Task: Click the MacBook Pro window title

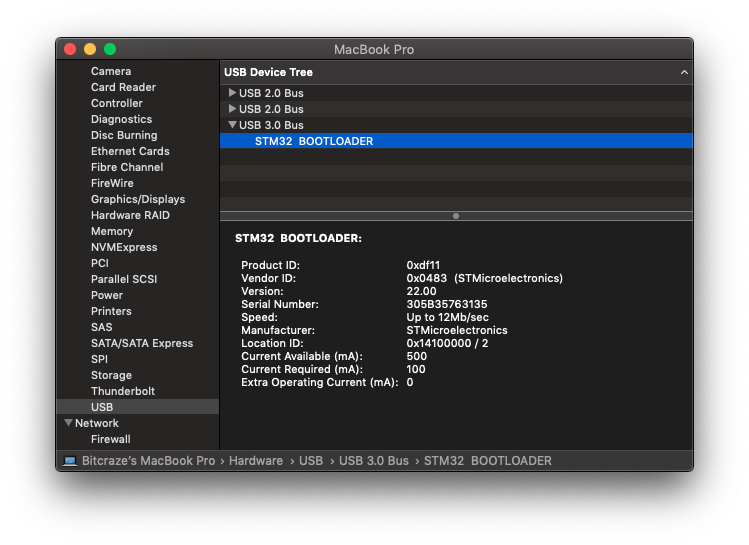Action: (374, 49)
